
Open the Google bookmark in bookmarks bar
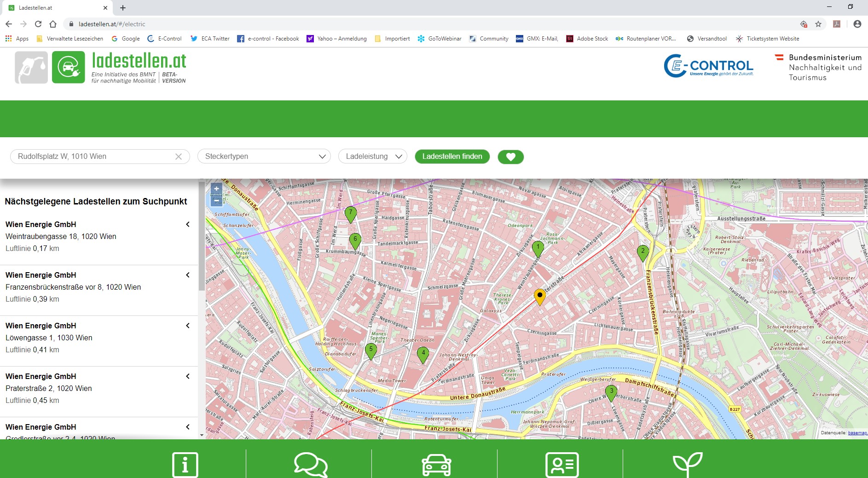click(126, 39)
